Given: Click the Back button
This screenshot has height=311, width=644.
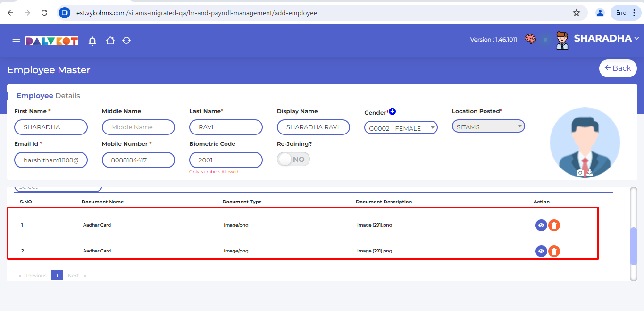Looking at the screenshot, I should click(618, 68).
